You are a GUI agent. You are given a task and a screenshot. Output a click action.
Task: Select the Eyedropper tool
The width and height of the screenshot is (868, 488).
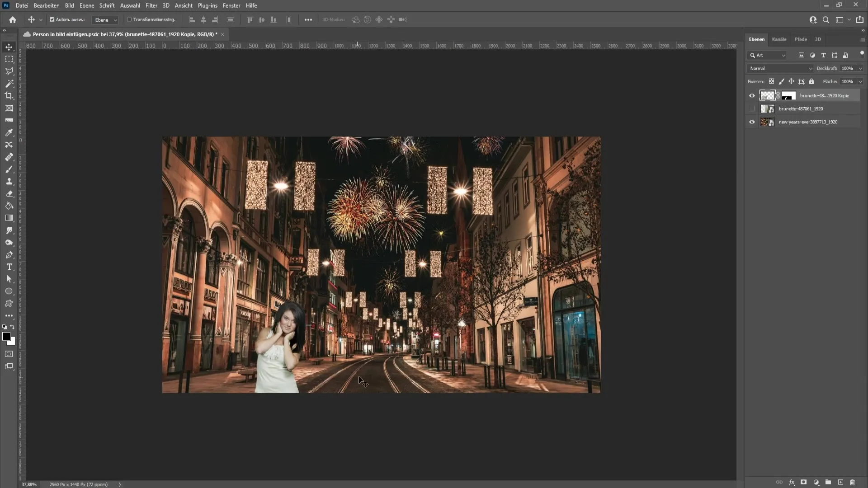(x=9, y=132)
